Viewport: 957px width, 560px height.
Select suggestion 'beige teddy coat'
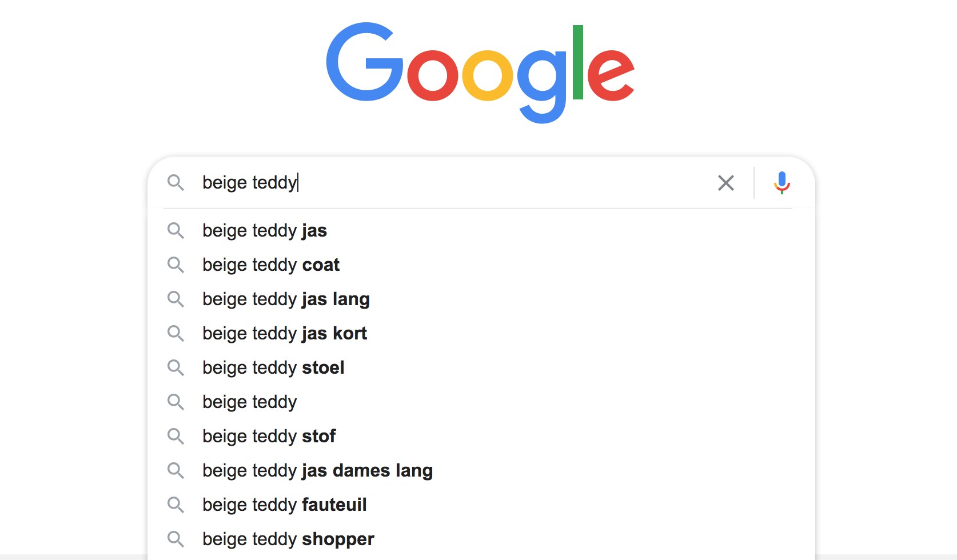click(481, 265)
